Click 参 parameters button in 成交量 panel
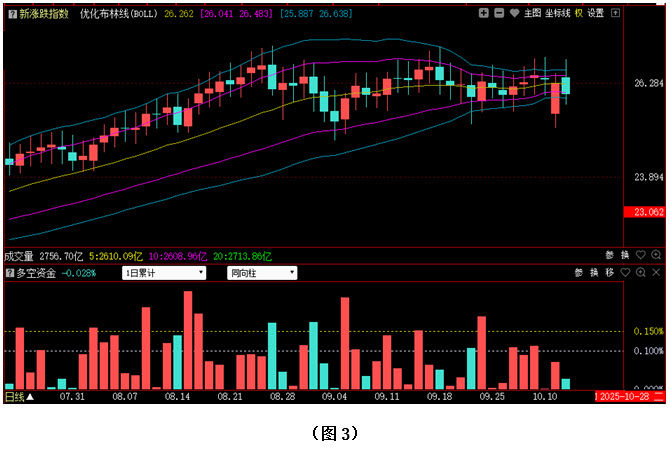 pyautogui.click(x=609, y=256)
